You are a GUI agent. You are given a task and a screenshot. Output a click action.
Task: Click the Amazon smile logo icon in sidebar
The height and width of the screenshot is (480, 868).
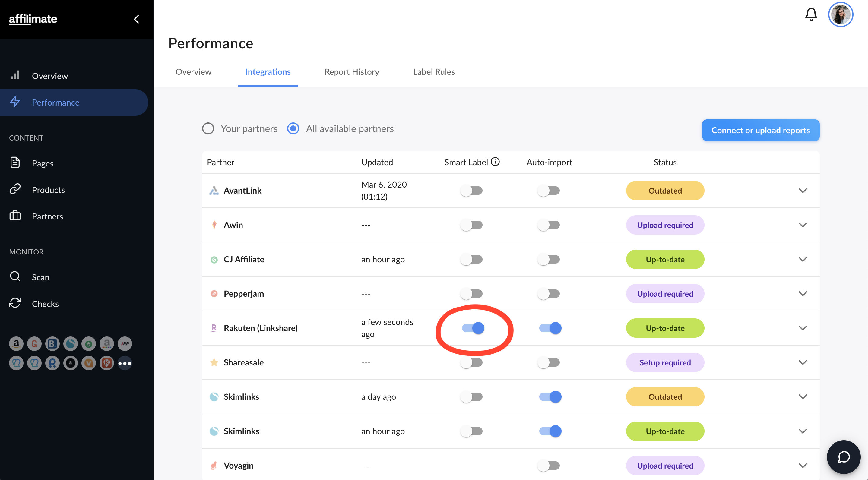[x=16, y=344]
